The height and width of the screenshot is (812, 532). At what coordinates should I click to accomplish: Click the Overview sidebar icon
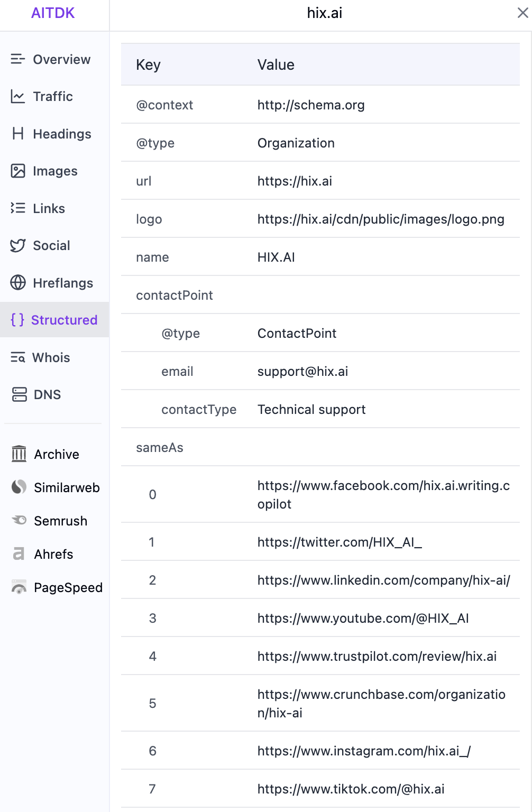coord(18,59)
